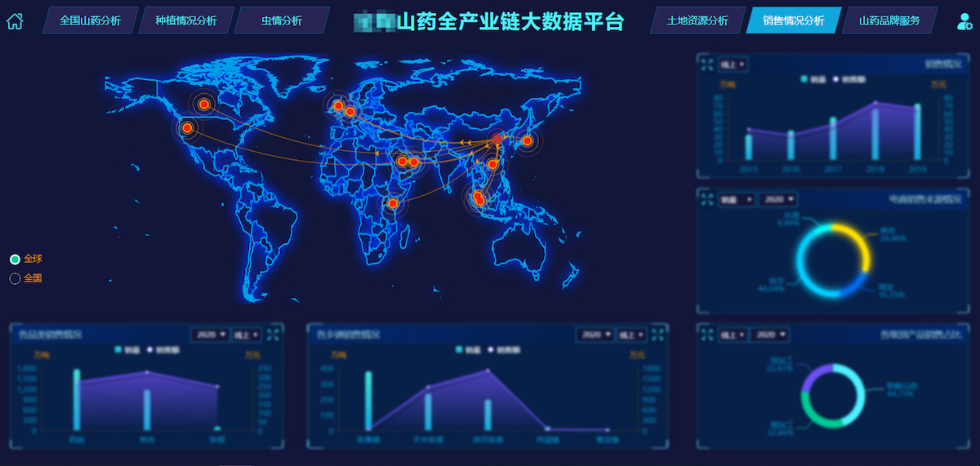Open 线上 dropdown in 2015–2019 trend panel

733,64
